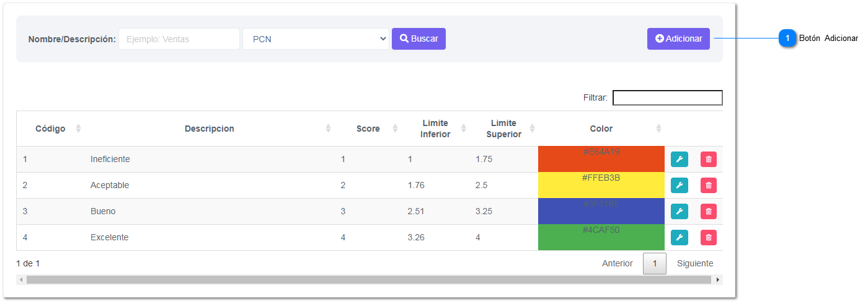Click the 1.76 limite inferior value
The height and width of the screenshot is (303, 868).
pyautogui.click(x=416, y=186)
